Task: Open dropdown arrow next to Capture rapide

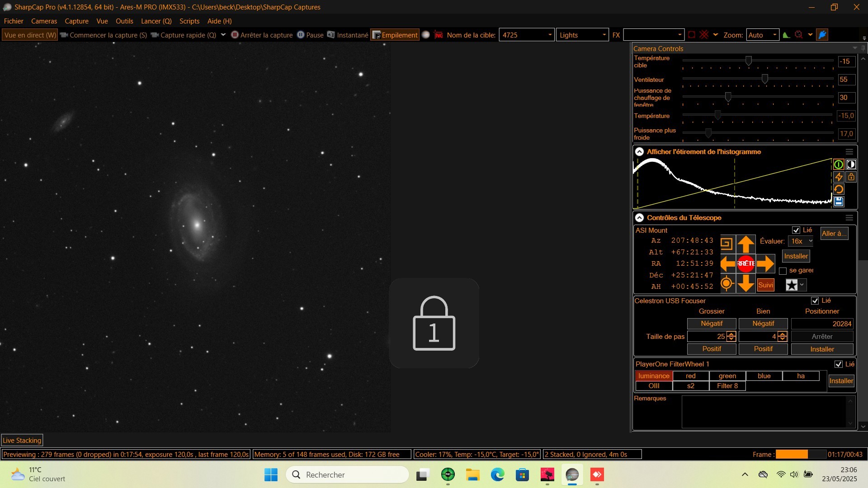Action: point(223,35)
